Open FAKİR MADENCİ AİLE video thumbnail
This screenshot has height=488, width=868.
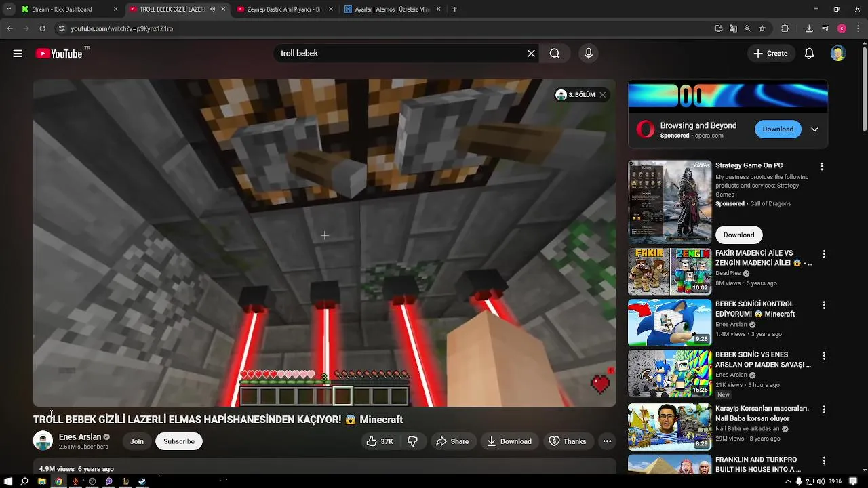tap(669, 271)
